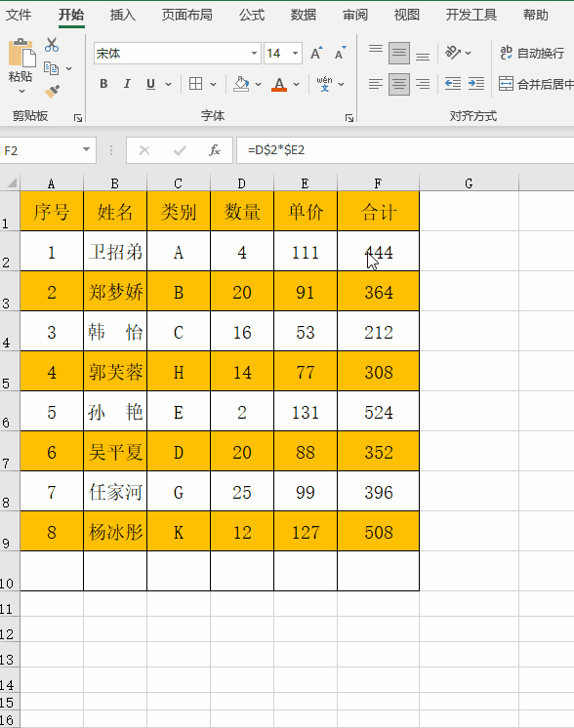Select cell with name 郑梦娇

point(115,291)
